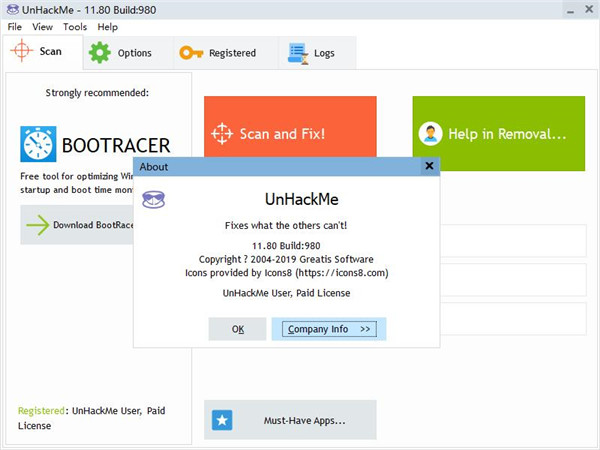600x450 pixels.
Task: Start Scan and Fix!
Action: (290, 127)
